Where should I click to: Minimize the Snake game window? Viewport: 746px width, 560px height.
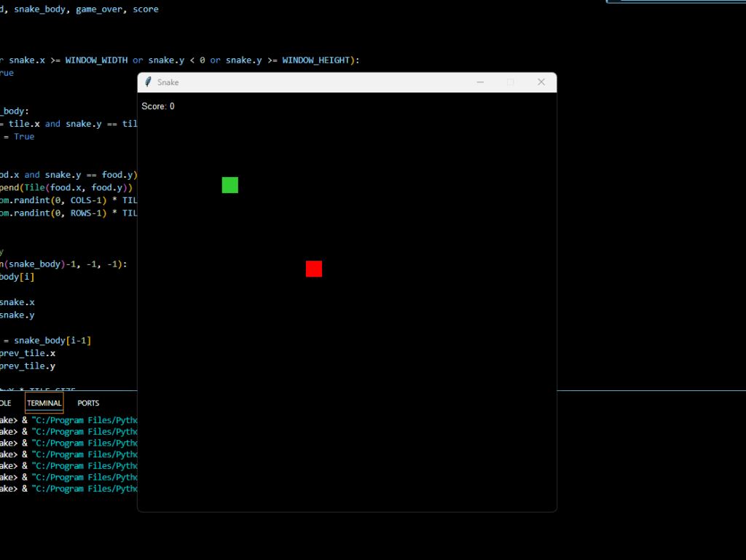point(480,82)
